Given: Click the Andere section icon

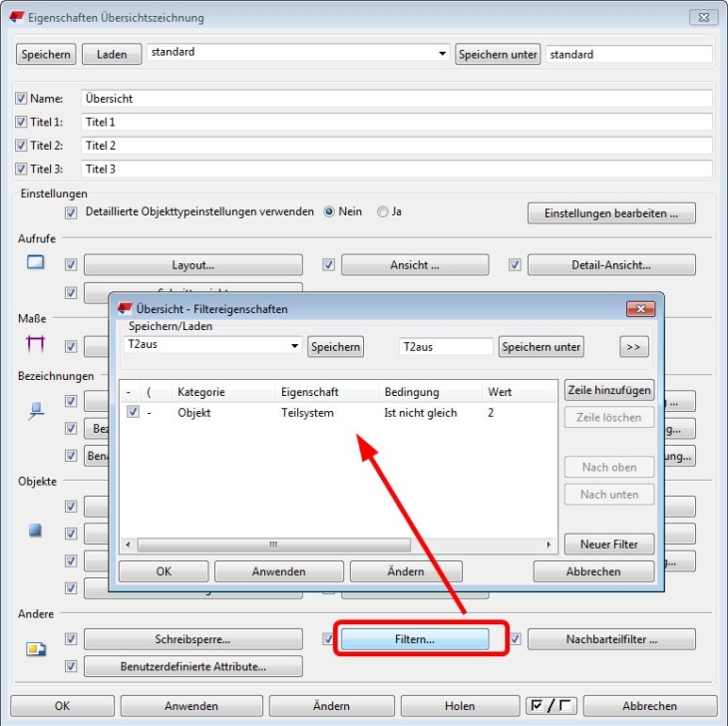Looking at the screenshot, I should [36, 648].
